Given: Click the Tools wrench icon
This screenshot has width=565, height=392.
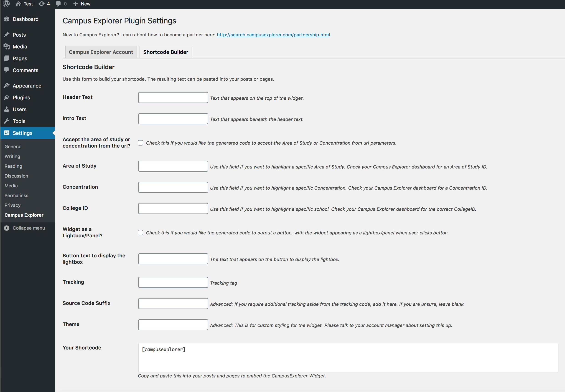Looking at the screenshot, I should click(7, 121).
